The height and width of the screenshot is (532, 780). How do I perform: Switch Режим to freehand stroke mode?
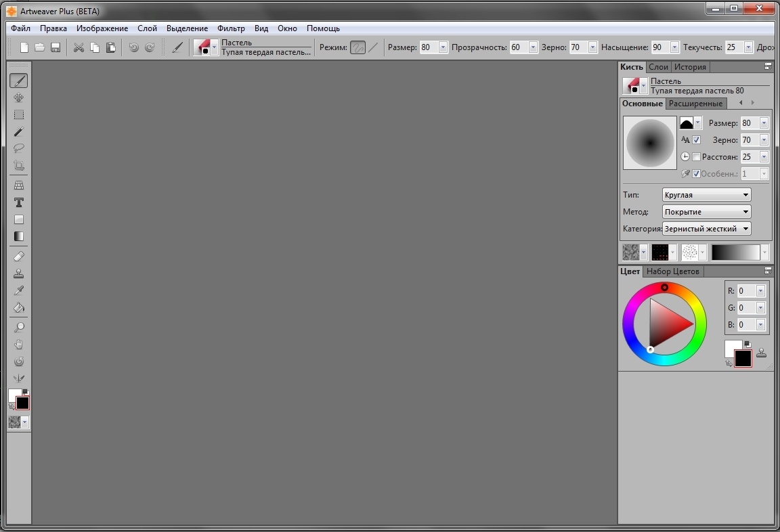pos(357,47)
